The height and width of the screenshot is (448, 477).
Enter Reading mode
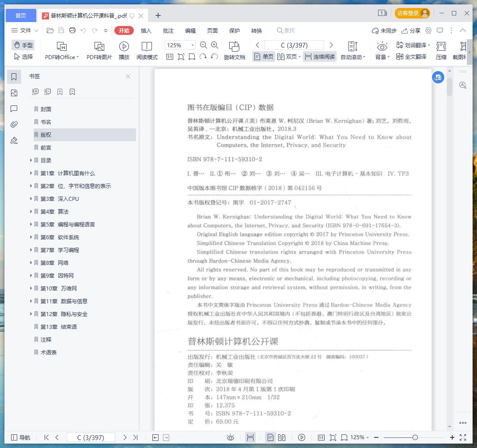(147, 50)
